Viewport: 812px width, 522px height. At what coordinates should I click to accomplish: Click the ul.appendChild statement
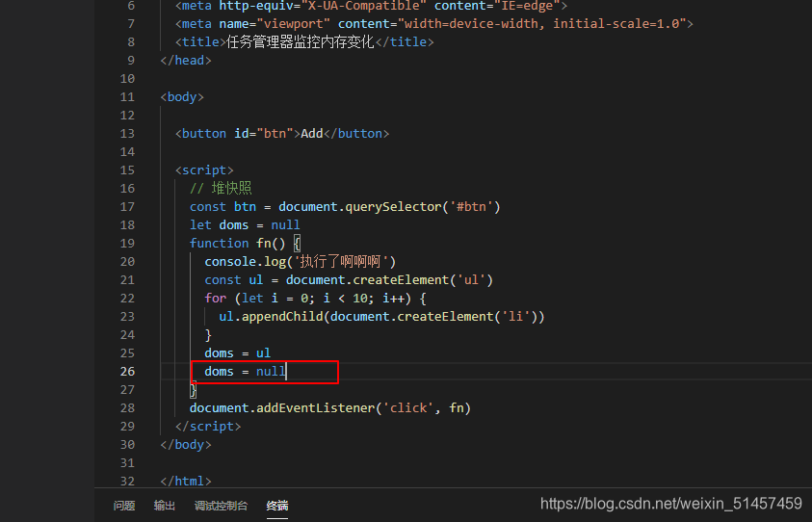(x=381, y=317)
